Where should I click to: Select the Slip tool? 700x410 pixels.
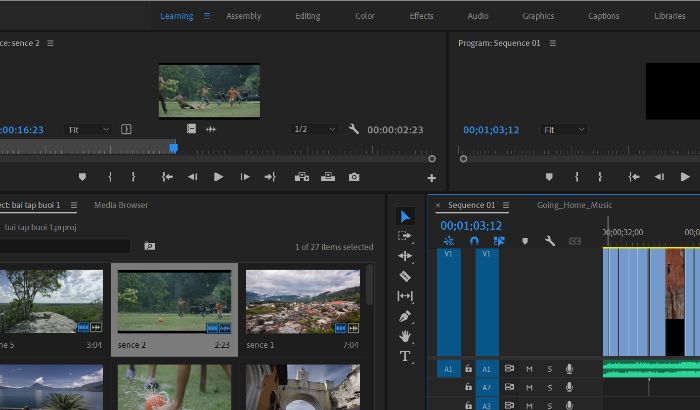(x=405, y=296)
